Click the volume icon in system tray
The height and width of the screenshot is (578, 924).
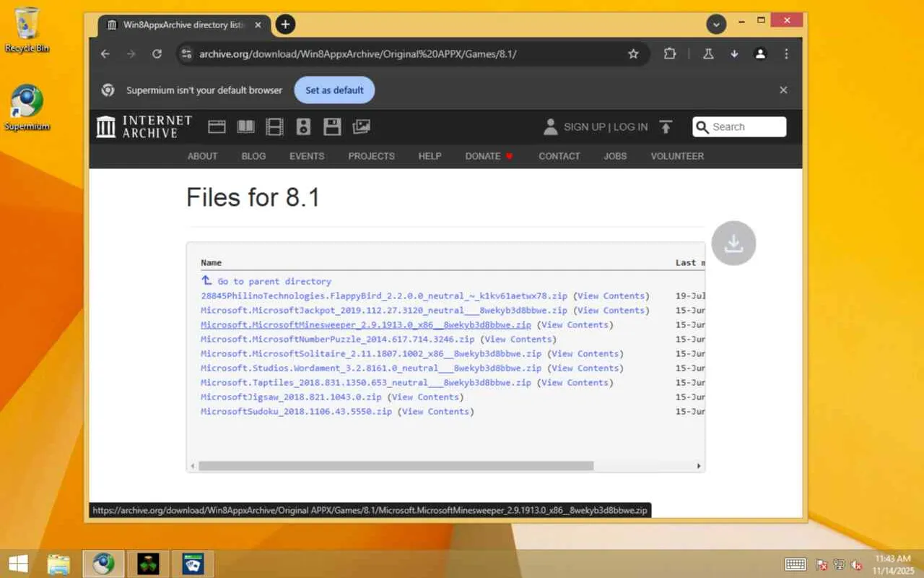[x=857, y=564]
